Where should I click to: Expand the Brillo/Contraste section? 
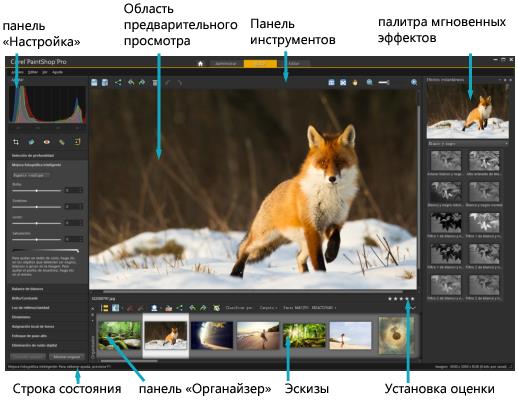[x=47, y=298]
